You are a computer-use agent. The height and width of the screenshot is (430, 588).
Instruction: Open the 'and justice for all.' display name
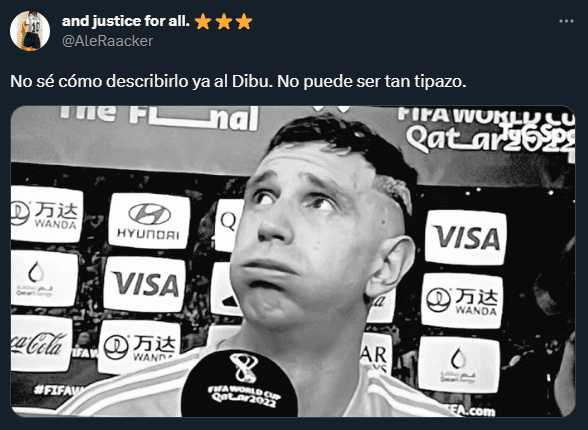point(126,21)
